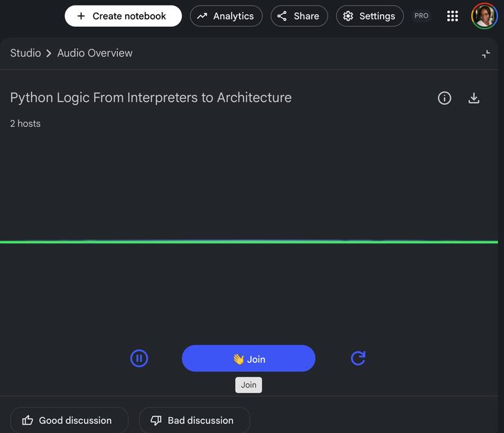Pause the audio playback

coord(139,358)
